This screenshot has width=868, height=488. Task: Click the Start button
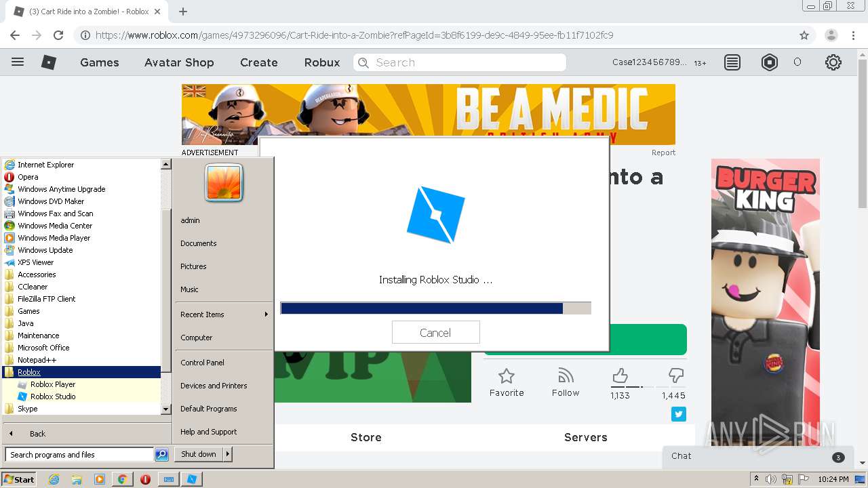click(18, 479)
